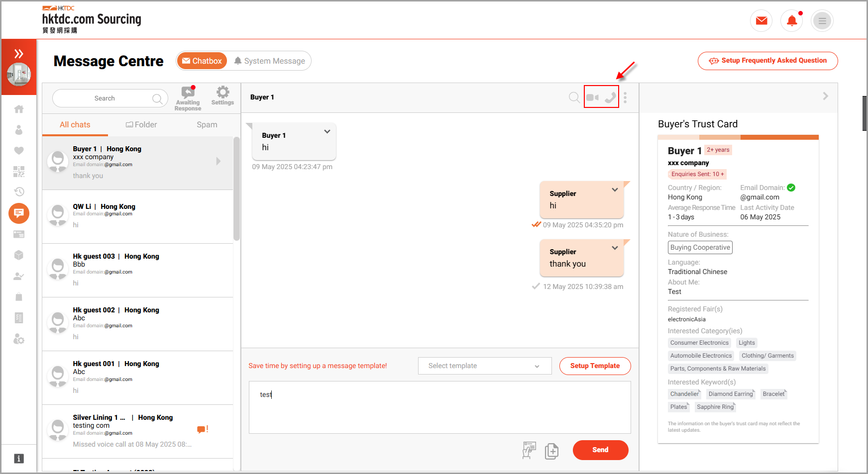Click the Clothing/ Garments category tag
Image resolution: width=868 pixels, height=474 pixels.
click(x=767, y=356)
